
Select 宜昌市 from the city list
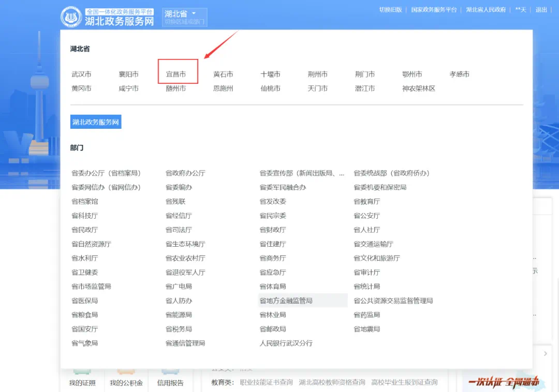(176, 74)
